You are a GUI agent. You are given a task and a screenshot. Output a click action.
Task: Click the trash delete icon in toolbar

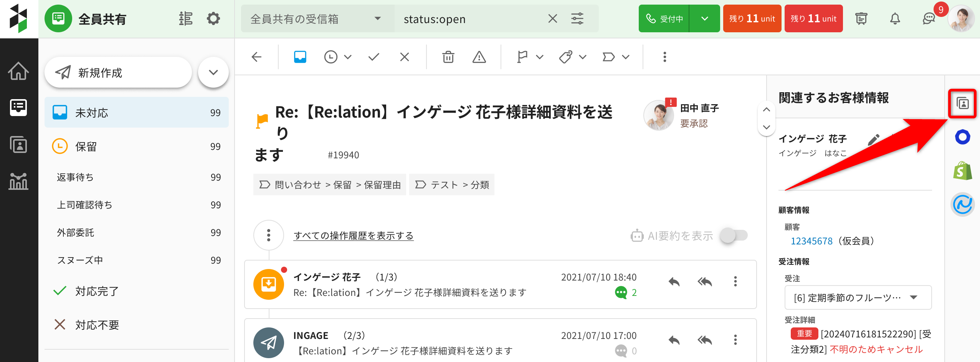click(448, 57)
